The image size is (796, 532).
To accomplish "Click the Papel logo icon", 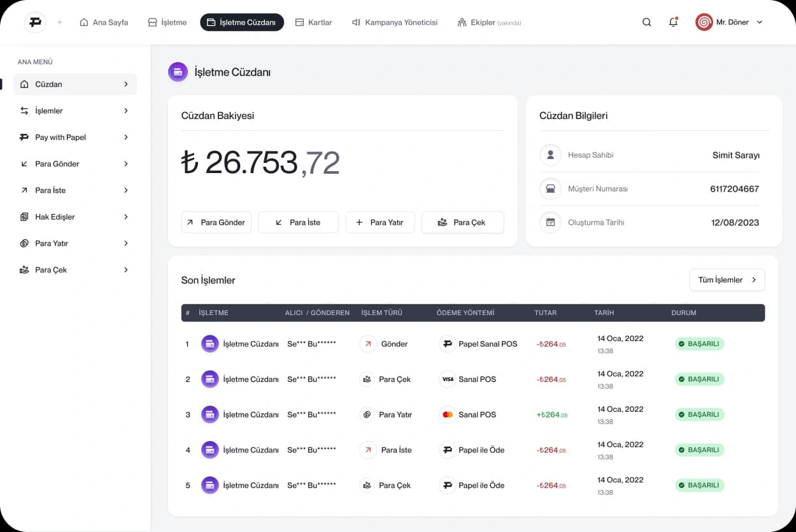I will (35, 22).
